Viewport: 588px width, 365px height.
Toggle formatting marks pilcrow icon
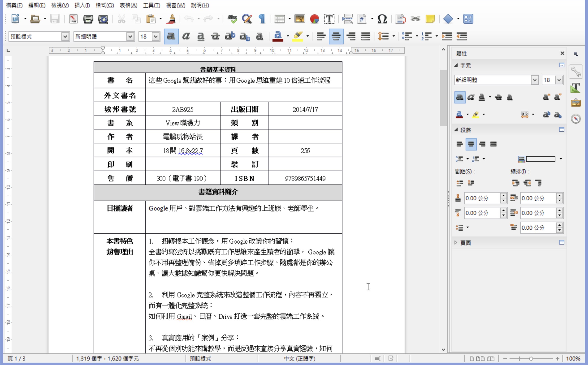(x=262, y=19)
